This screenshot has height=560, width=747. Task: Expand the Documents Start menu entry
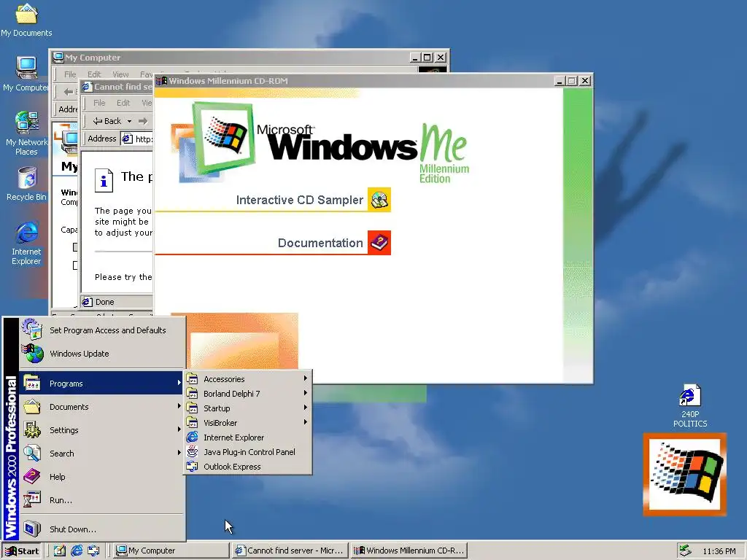102,407
